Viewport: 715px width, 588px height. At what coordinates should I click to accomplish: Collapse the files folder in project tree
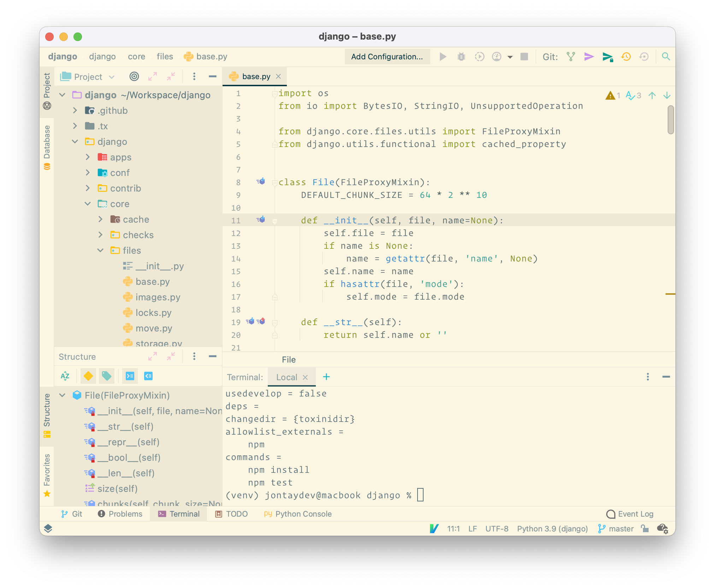tap(101, 251)
